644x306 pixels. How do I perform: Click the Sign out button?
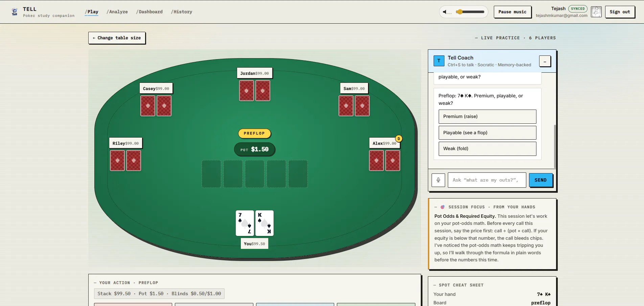coord(620,12)
